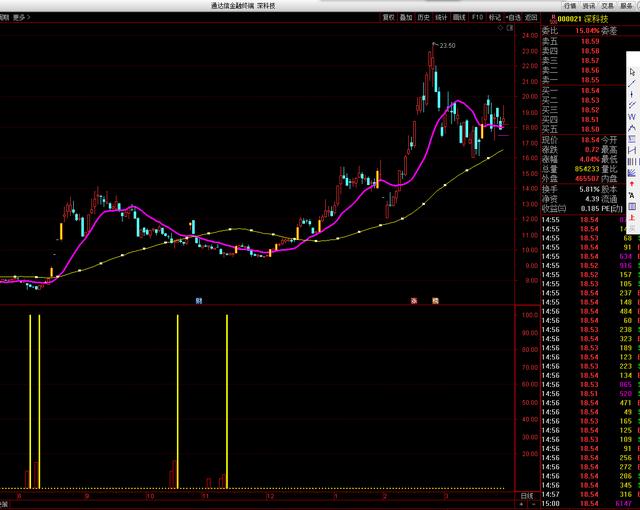Select the vertical period lines tool

[632, 162]
